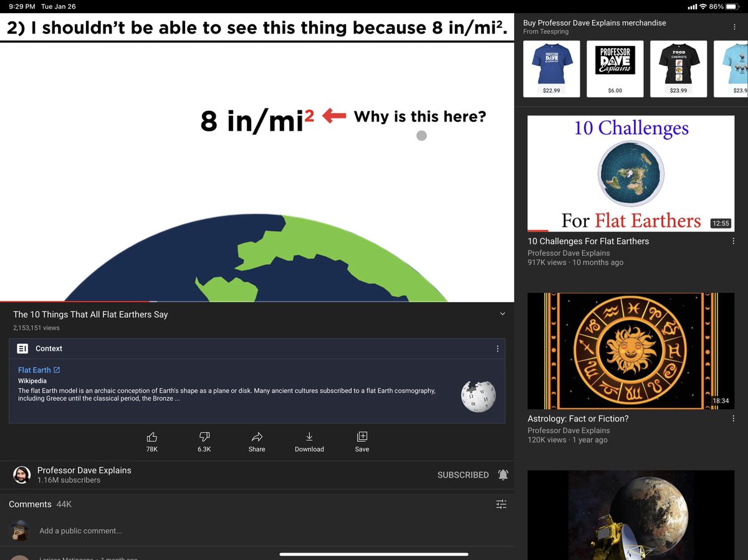Tap the 1.16M subscribers text

pyautogui.click(x=69, y=480)
